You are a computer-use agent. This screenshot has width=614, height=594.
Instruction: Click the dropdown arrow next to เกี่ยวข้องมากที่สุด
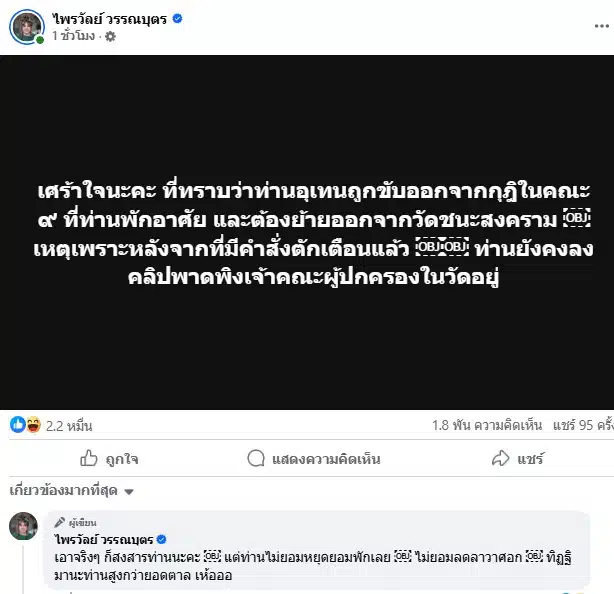tap(129, 491)
